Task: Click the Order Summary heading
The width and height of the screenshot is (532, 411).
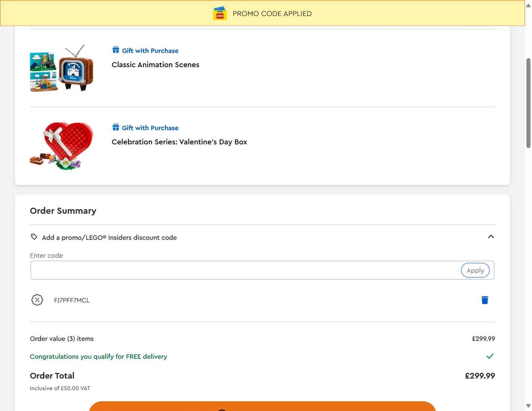Action: [63, 211]
